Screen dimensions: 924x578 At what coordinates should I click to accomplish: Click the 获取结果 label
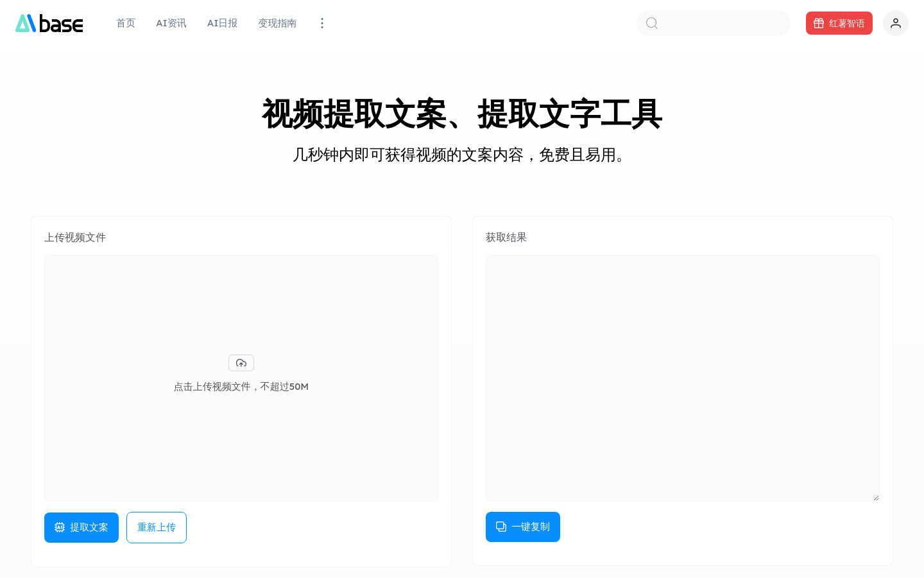506,238
